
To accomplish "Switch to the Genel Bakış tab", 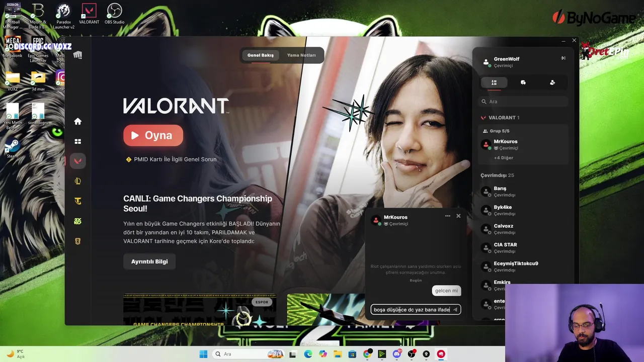I will coord(261,55).
